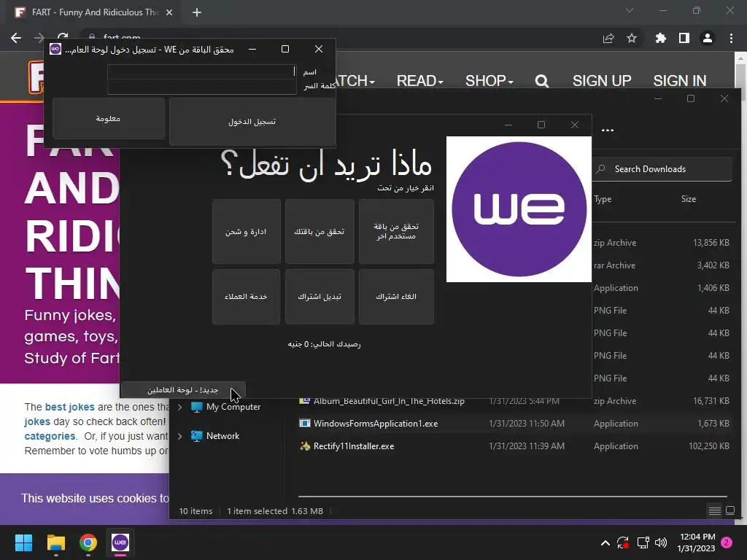The height and width of the screenshot is (560, 747).
Task: Click SIGN UP on the website
Action: point(602,81)
